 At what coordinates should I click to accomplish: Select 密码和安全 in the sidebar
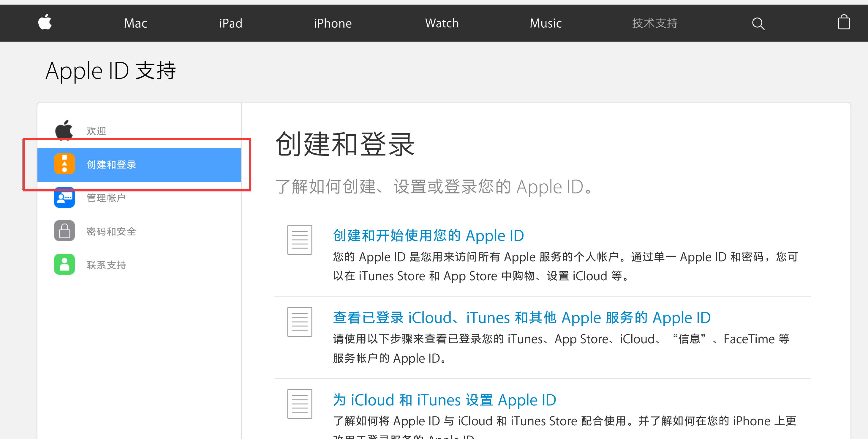[112, 231]
